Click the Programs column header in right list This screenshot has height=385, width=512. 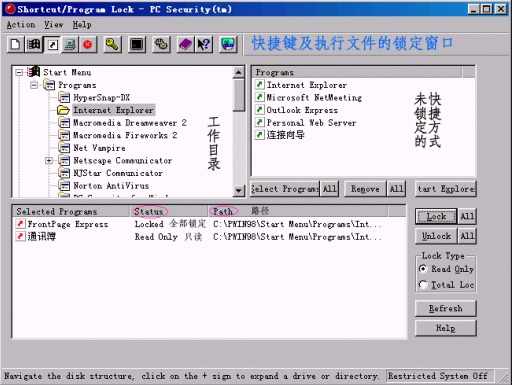(x=357, y=72)
